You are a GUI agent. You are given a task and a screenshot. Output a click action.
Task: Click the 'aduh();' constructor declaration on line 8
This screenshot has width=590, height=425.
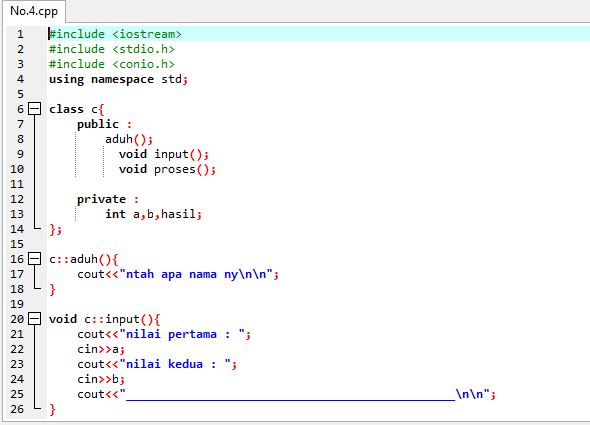point(129,139)
